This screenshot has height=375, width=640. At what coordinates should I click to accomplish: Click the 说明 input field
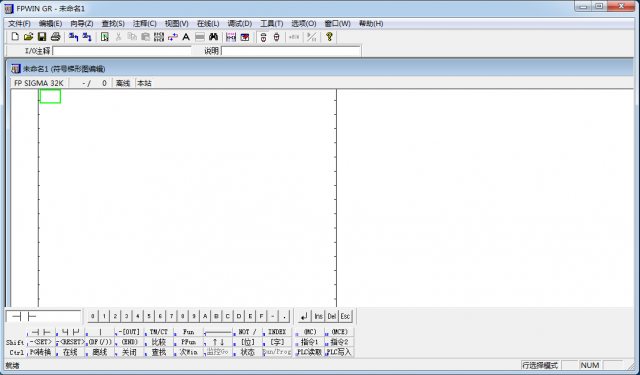coord(291,51)
